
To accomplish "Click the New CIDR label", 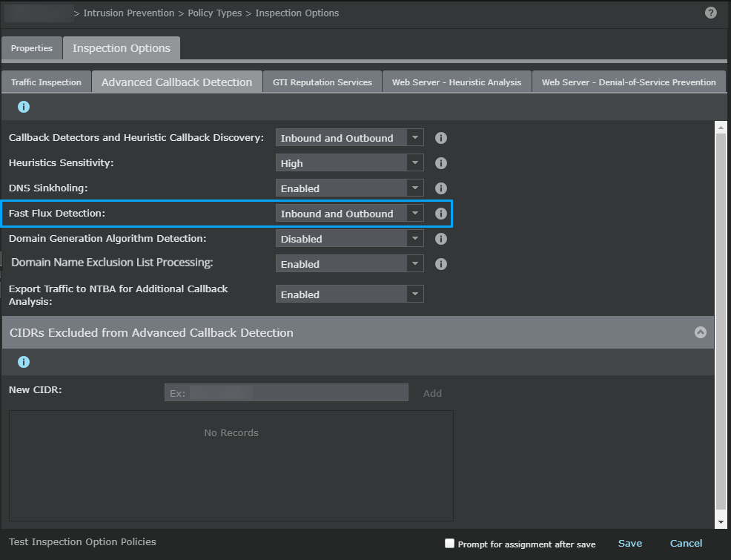I will (35, 390).
